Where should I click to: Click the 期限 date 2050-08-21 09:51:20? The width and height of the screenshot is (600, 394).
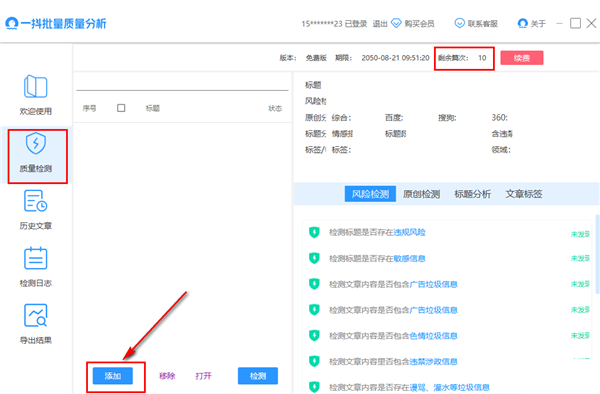[x=395, y=58]
